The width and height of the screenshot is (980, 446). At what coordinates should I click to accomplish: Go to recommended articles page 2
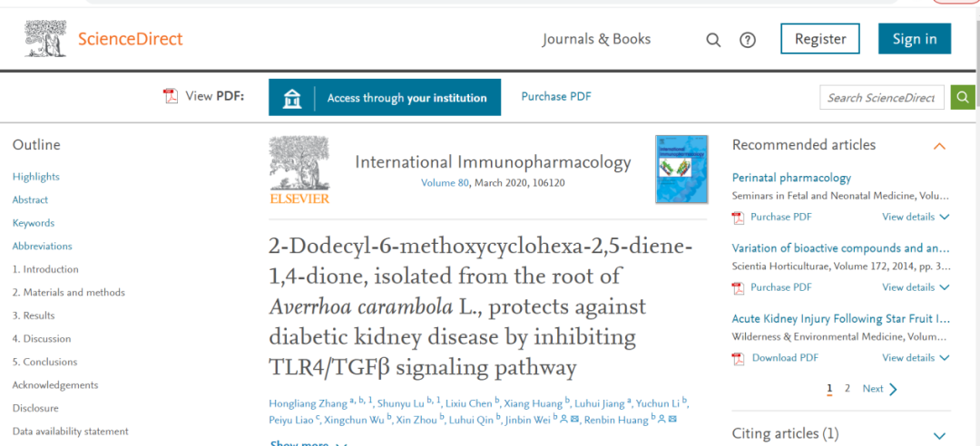[848, 388]
